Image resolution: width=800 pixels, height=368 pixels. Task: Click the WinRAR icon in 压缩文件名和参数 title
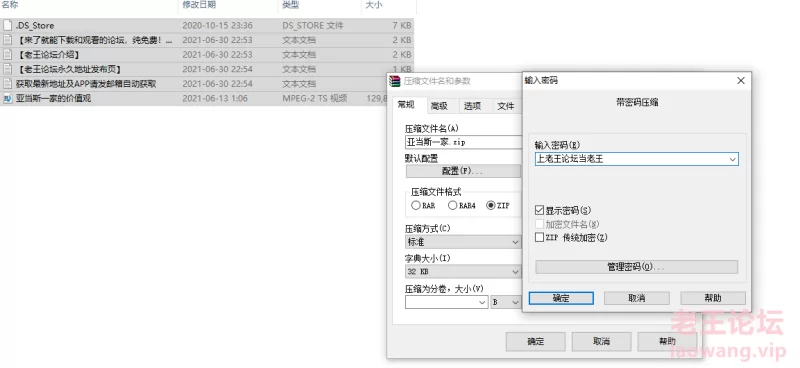395,81
